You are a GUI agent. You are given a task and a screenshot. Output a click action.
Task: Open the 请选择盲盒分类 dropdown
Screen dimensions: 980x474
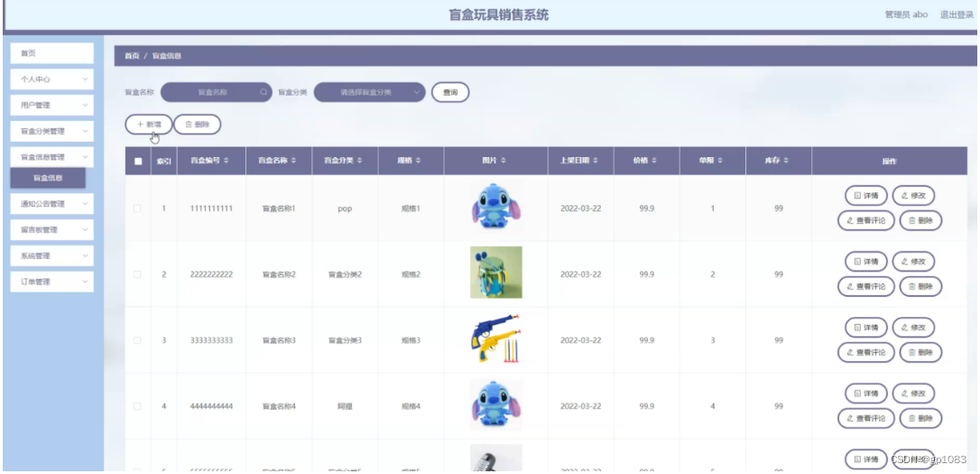coord(369,92)
